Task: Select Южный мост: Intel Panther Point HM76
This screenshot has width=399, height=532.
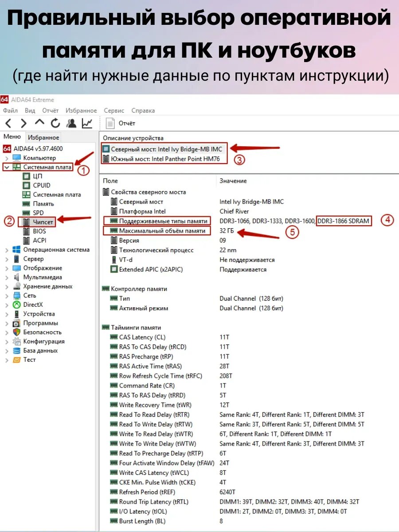Action: 161,159
